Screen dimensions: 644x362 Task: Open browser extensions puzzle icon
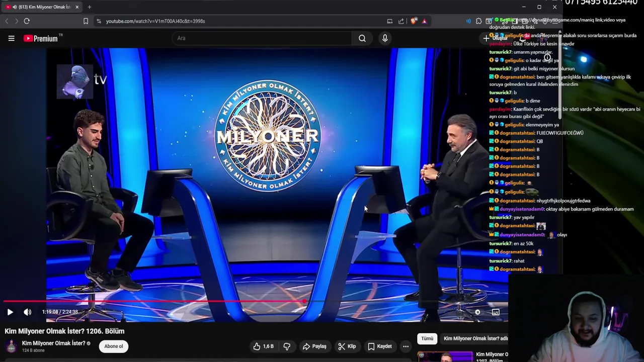click(x=478, y=21)
